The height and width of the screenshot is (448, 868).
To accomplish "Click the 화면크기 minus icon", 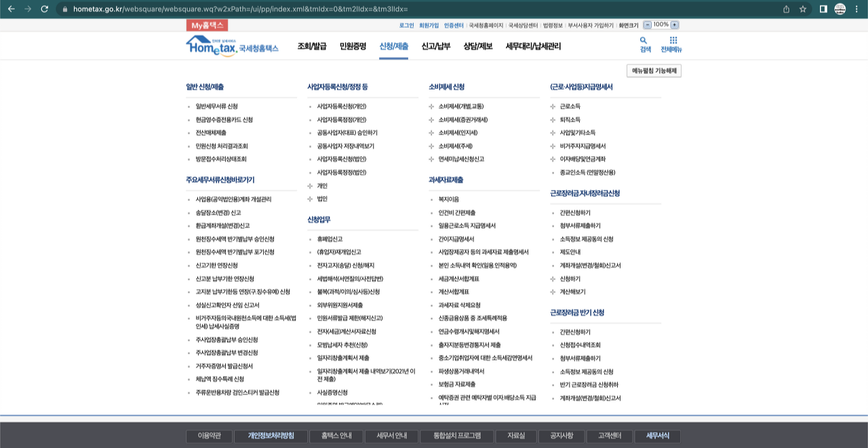I will tap(648, 24).
